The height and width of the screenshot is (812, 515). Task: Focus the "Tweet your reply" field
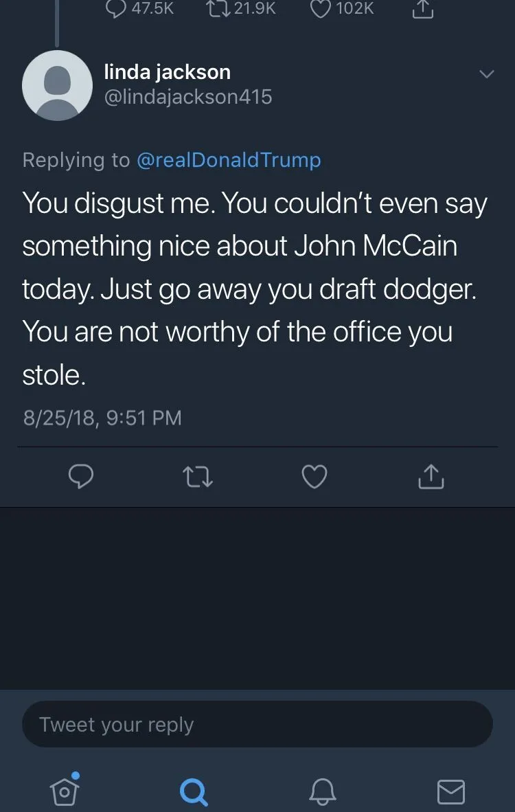[x=257, y=724]
